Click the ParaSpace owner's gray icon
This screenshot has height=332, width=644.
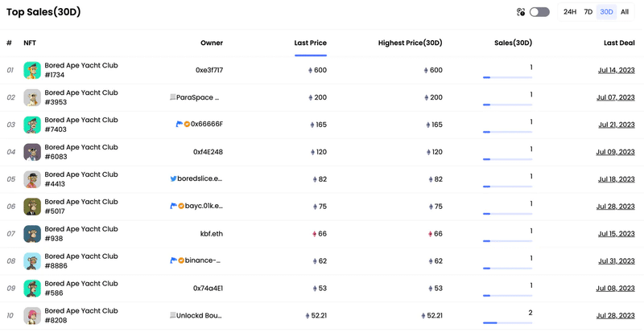(172, 97)
